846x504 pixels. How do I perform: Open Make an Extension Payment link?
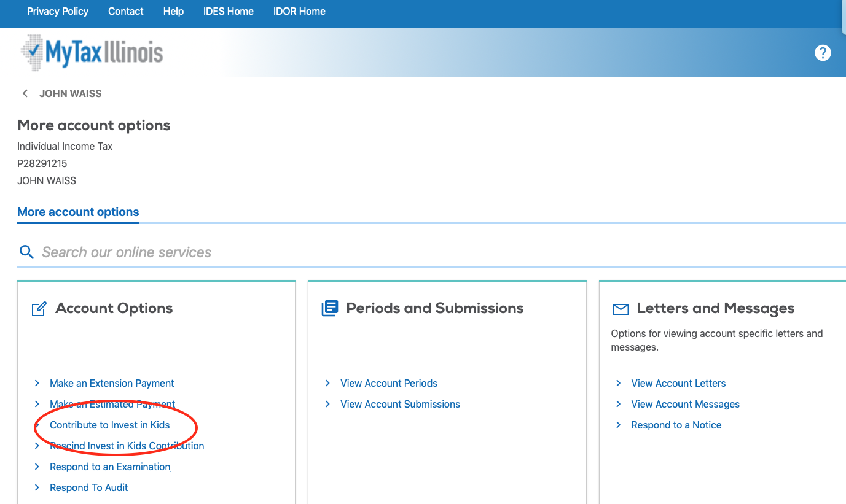pyautogui.click(x=112, y=383)
